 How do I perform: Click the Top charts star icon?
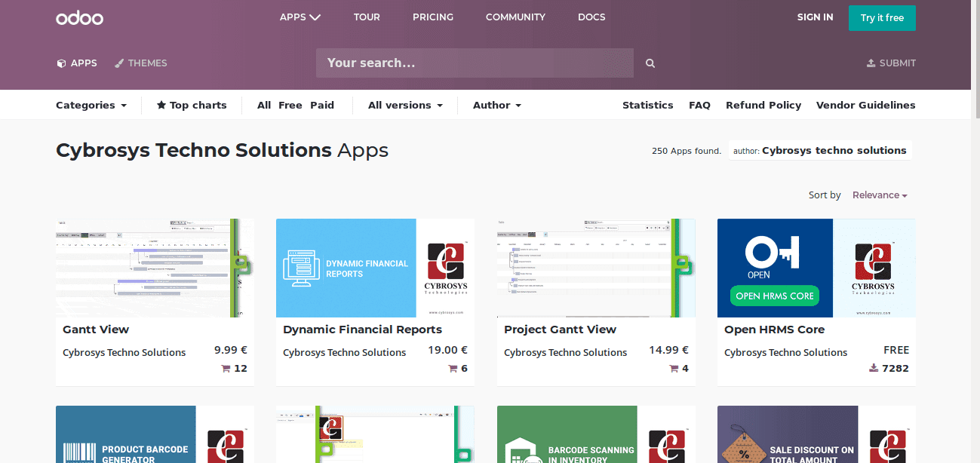click(161, 106)
